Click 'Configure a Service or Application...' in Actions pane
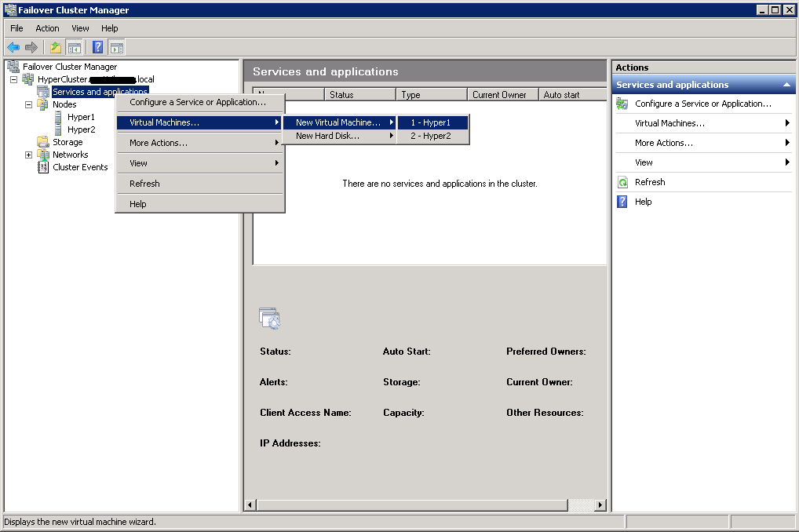The height and width of the screenshot is (532, 799). [x=702, y=104]
